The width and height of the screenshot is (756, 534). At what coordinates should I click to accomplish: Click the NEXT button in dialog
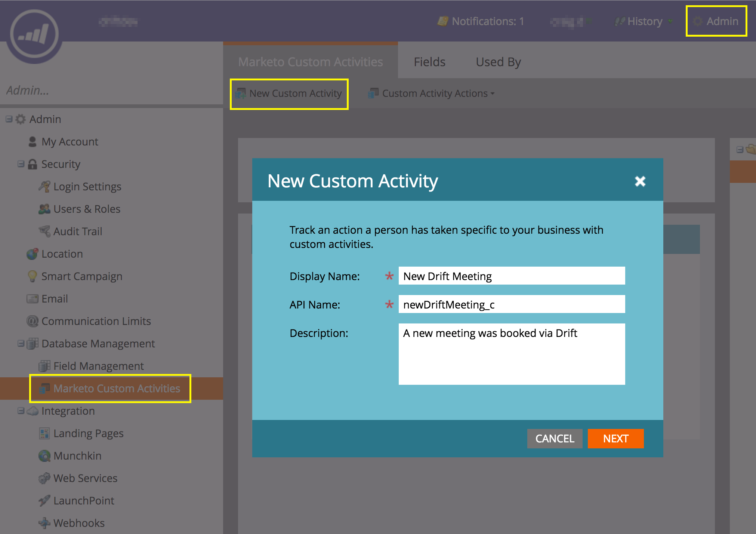click(616, 439)
